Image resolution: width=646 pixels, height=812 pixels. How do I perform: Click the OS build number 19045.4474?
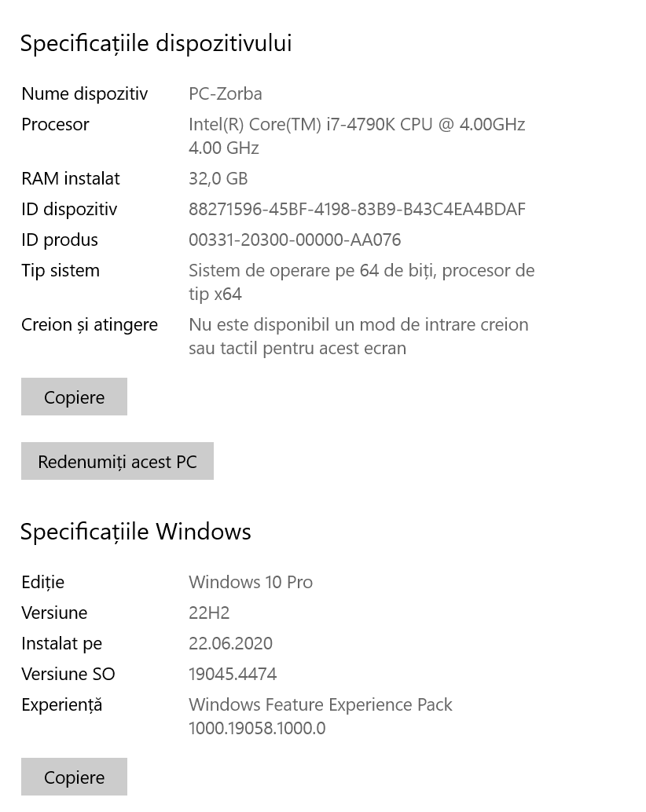(233, 675)
